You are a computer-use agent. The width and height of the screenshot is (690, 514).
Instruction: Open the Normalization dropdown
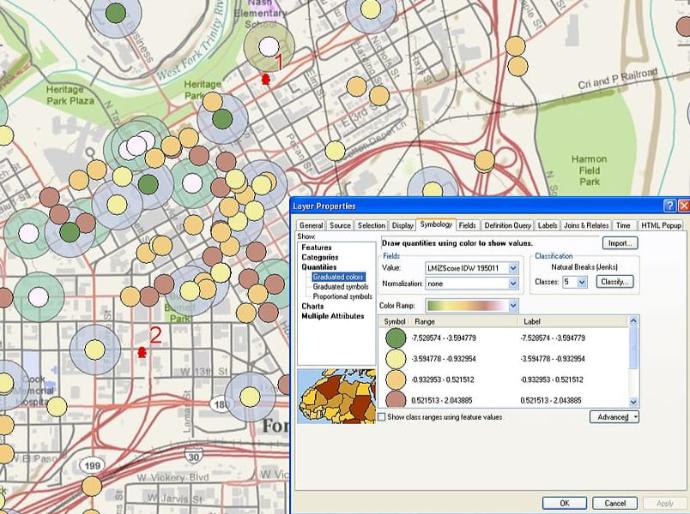click(513, 284)
